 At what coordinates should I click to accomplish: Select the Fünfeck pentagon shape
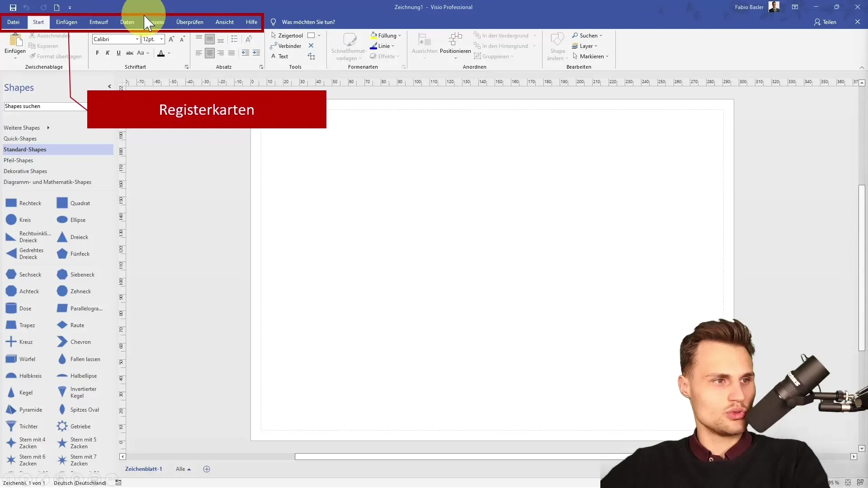pyautogui.click(x=73, y=254)
